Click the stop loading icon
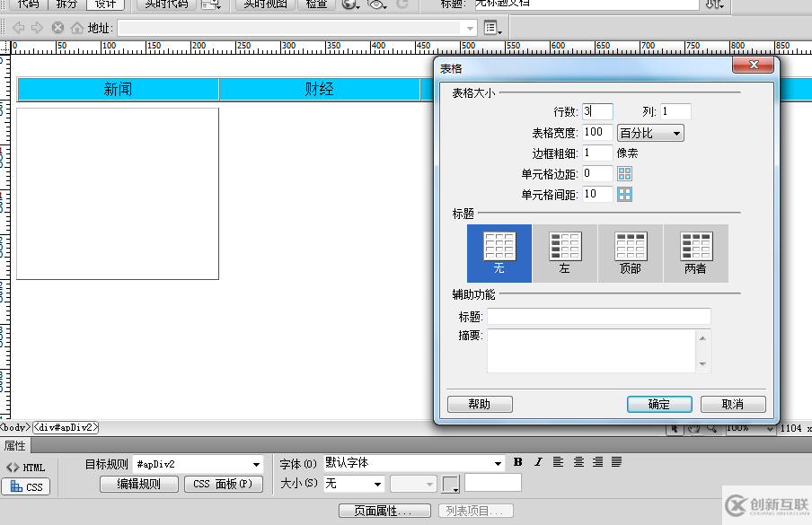Viewport: 812px width, 525px height. 57,28
